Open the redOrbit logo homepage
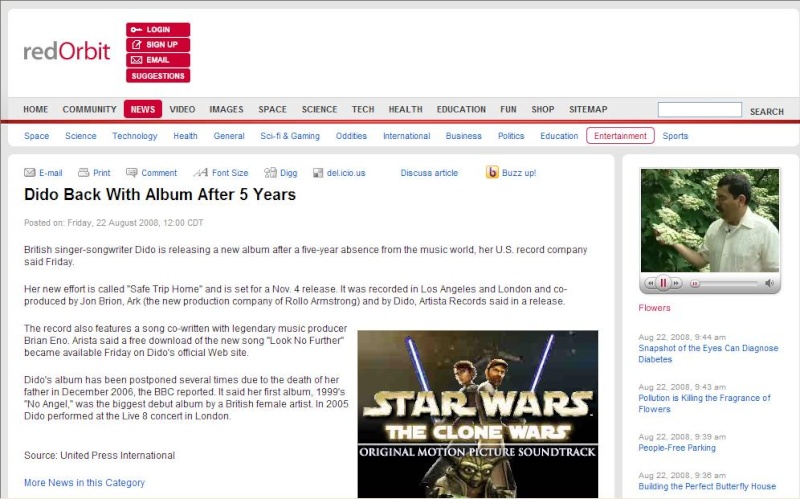 [67, 51]
